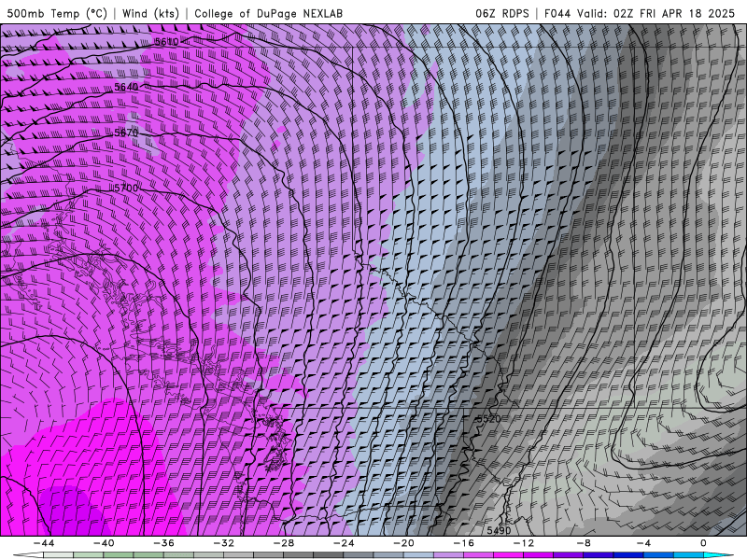Viewport: 747px width, 560px height.
Task: Click the -16 colorbar tick label
Action: click(x=464, y=543)
